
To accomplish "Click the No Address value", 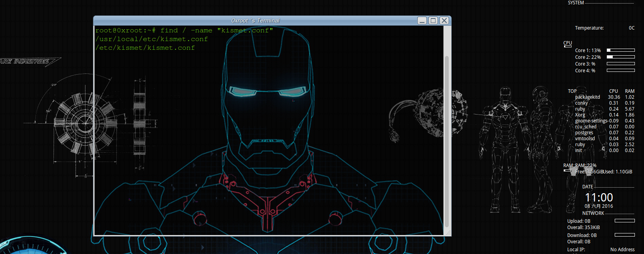I will click(x=622, y=250).
